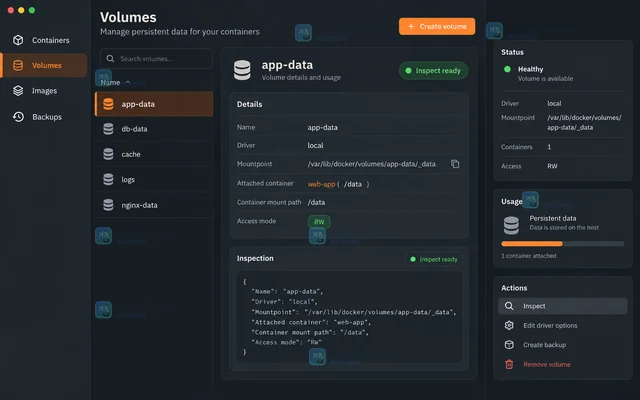This screenshot has width=640, height=400.
Task: Select nginx-data row in volume list
Action: click(154, 205)
